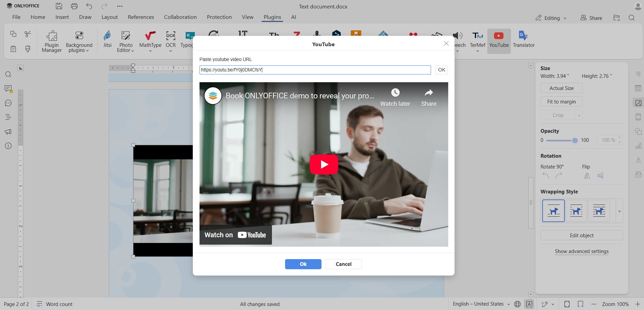This screenshot has height=310, width=644.
Task: Expand the wrapping style gallery arrow
Action: (x=619, y=211)
